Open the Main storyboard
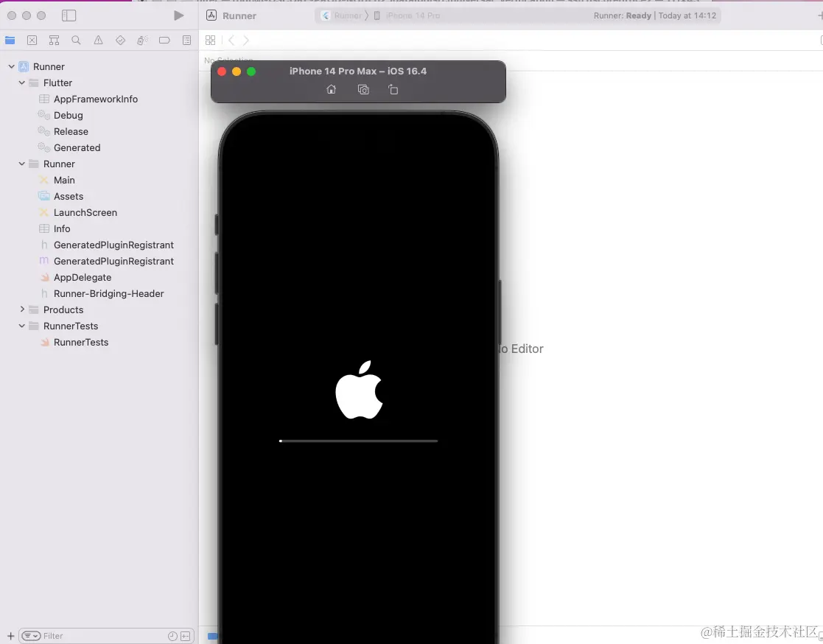823x644 pixels. (x=64, y=180)
